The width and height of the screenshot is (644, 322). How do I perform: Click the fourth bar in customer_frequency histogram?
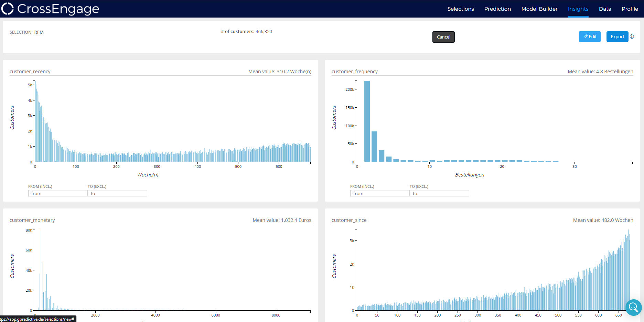pyautogui.click(x=389, y=159)
